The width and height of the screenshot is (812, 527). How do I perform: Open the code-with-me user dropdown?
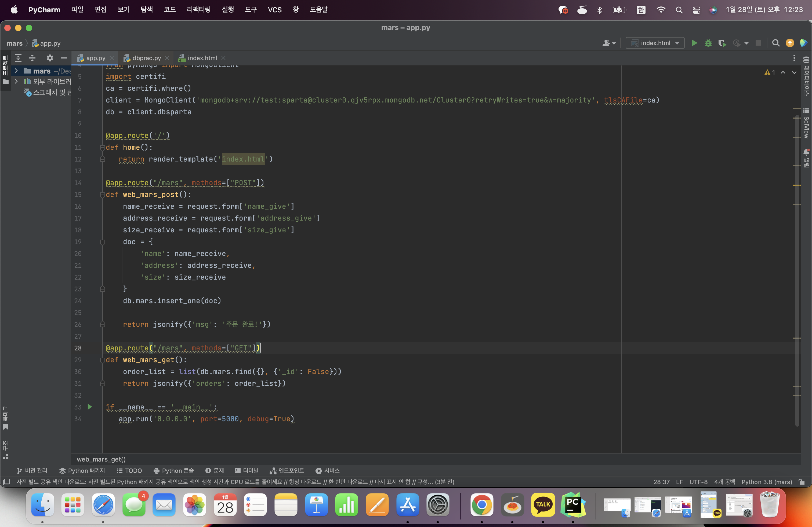pyautogui.click(x=609, y=43)
